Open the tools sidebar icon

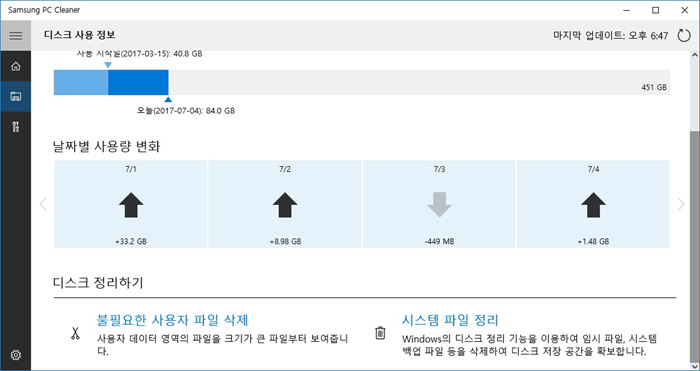16,127
